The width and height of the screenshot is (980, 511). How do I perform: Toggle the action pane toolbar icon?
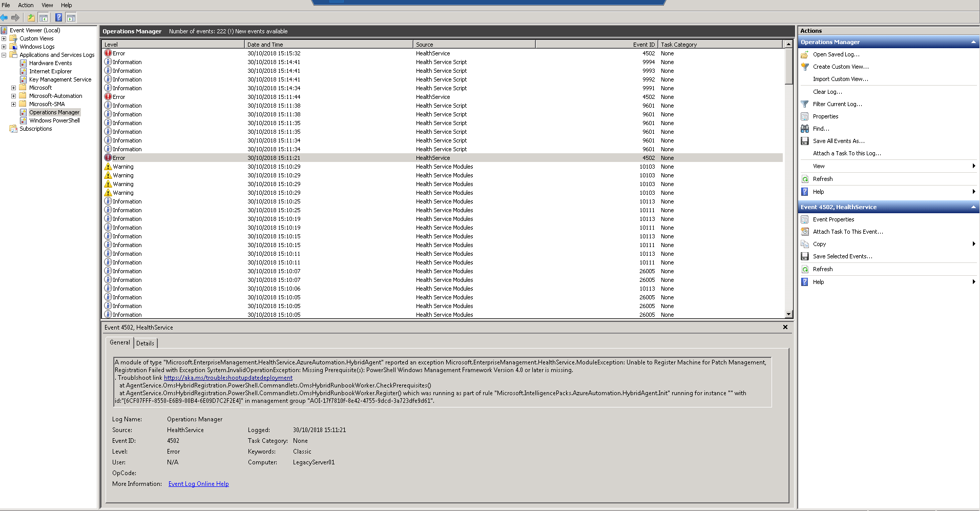tap(71, 17)
